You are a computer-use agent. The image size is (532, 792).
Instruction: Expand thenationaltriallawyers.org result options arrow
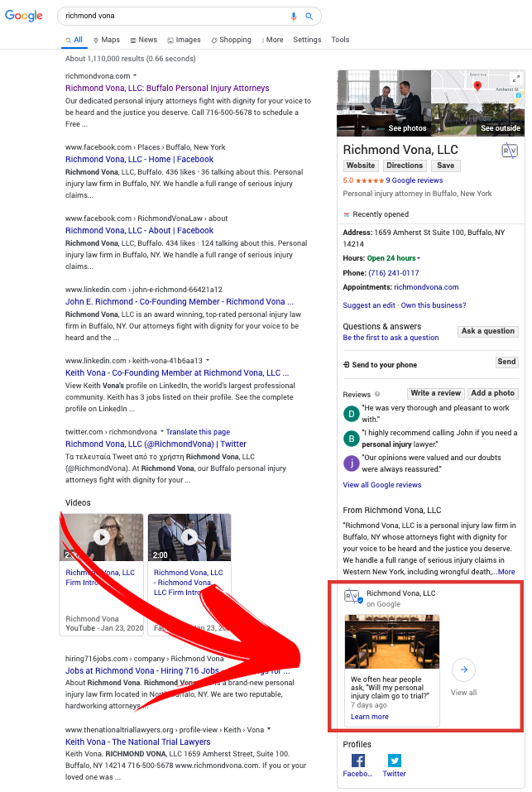[269, 729]
